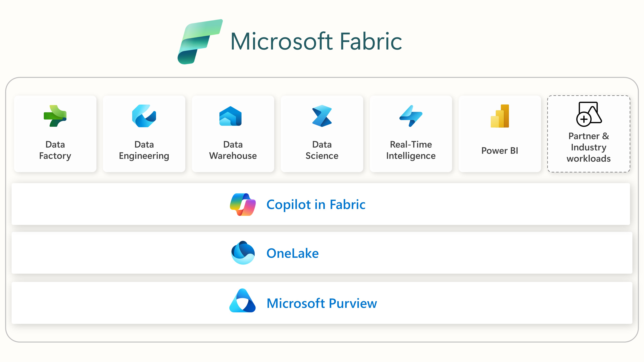Click the Partner workloads plus icon
Viewport: 644px width, 362px height.
point(584,119)
